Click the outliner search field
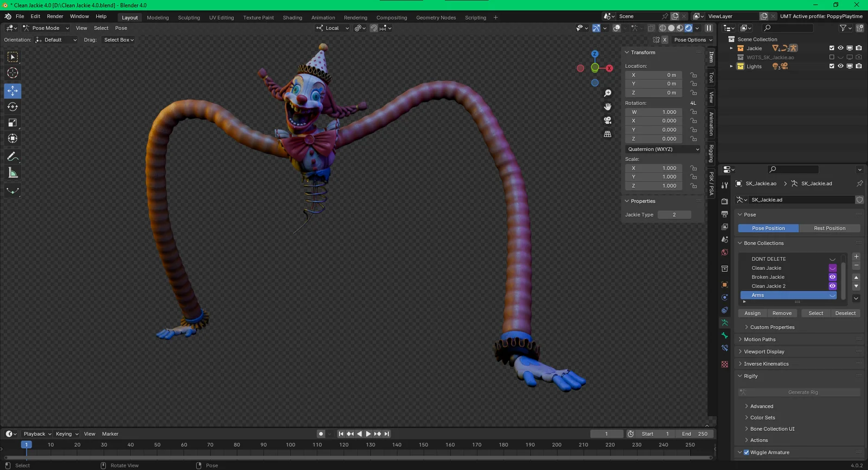868x470 pixels. coord(788,28)
